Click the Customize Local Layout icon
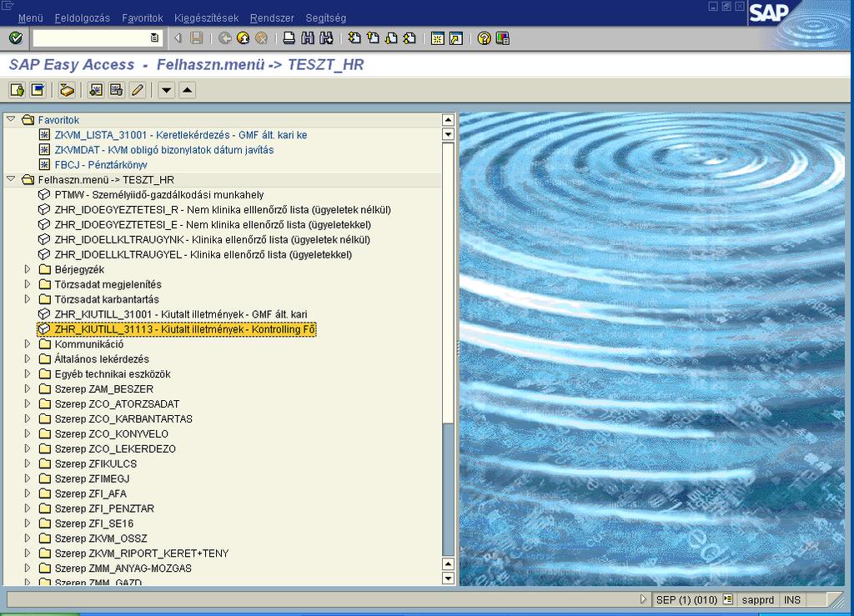Screen dimensions: 854x616 point(503,38)
